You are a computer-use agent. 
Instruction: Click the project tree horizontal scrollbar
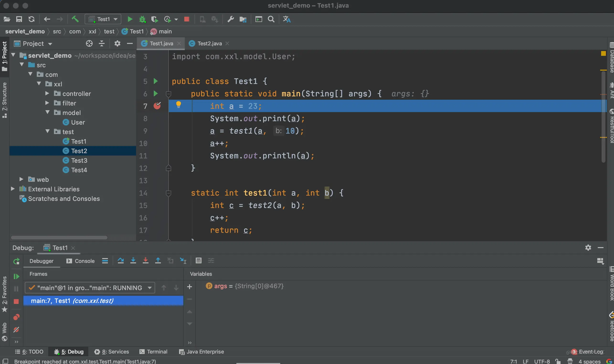pyautogui.click(x=59, y=237)
